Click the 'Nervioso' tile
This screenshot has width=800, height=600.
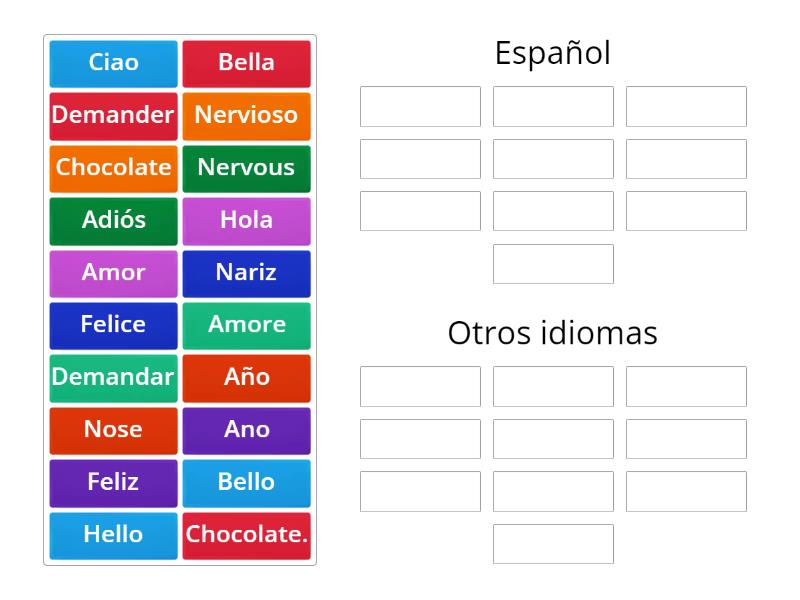coord(246,115)
